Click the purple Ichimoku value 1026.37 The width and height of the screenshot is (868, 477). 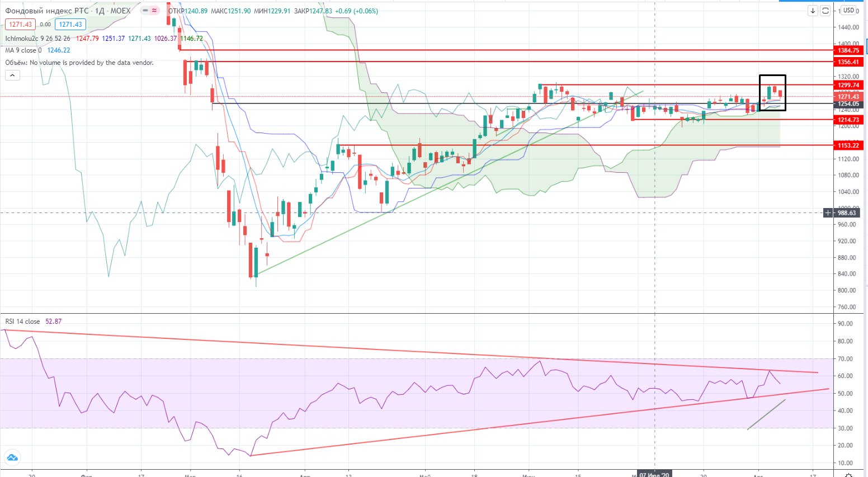coord(166,39)
